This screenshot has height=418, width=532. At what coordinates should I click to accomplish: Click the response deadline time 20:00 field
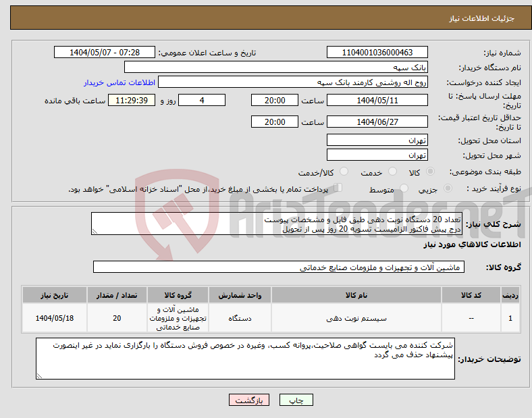coord(275,101)
